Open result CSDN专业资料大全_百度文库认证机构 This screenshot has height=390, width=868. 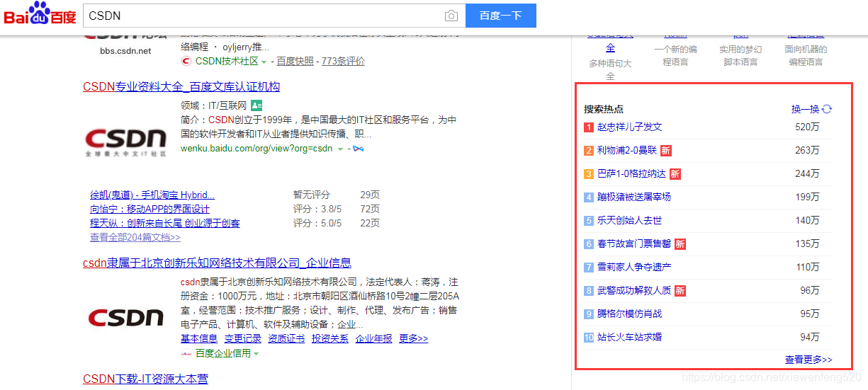pyautogui.click(x=181, y=86)
